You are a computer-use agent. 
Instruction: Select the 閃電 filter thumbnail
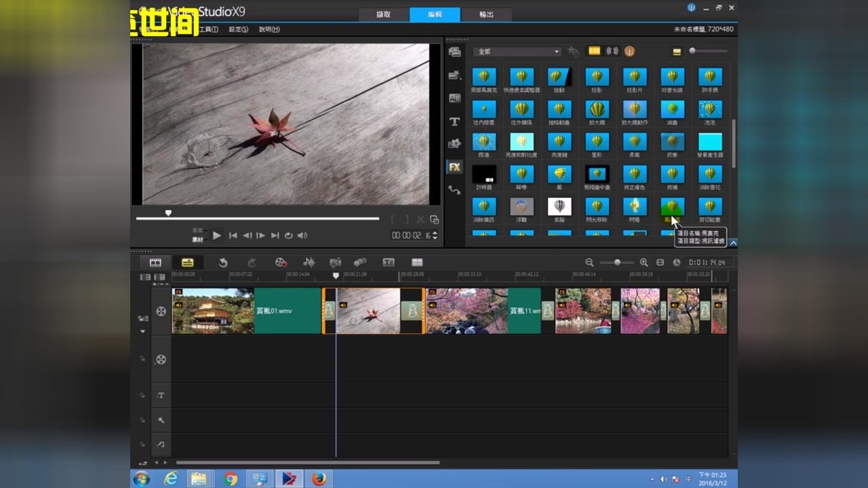pos(635,207)
